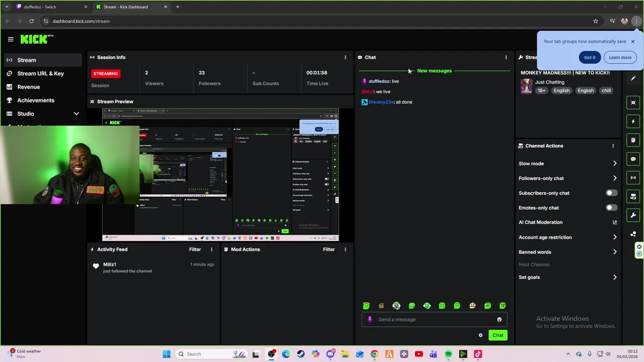Open Chat panel three-dot menu
Screen dimensions: 644x362
506,57
